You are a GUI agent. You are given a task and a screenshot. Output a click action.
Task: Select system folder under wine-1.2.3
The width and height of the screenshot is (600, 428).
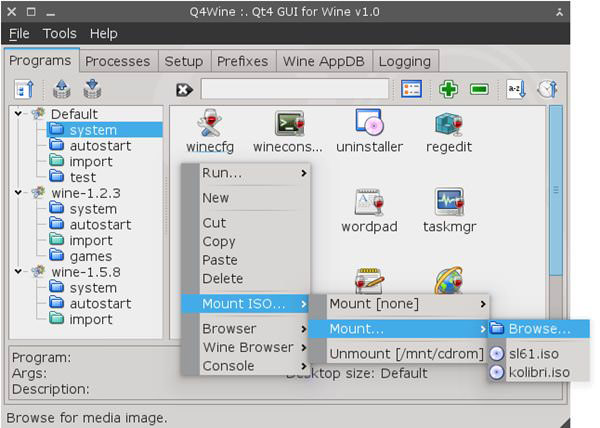pyautogui.click(x=83, y=209)
